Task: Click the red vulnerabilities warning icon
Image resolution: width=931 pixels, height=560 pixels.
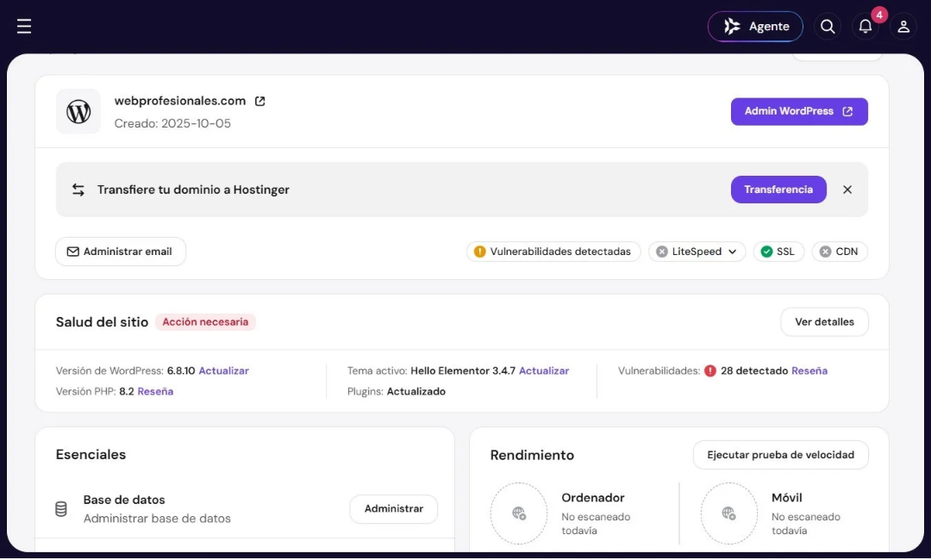Action: pos(710,370)
